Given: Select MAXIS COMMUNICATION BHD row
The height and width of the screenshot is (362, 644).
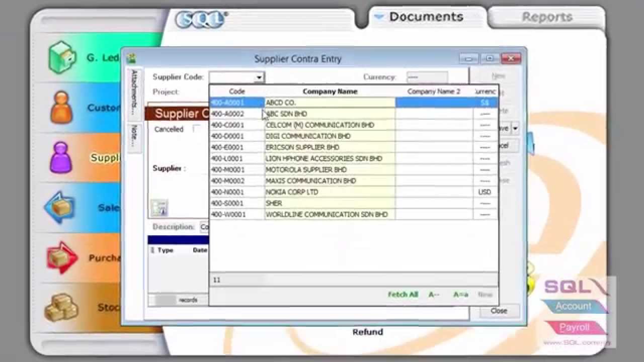Looking at the screenshot, I should 354,180.
